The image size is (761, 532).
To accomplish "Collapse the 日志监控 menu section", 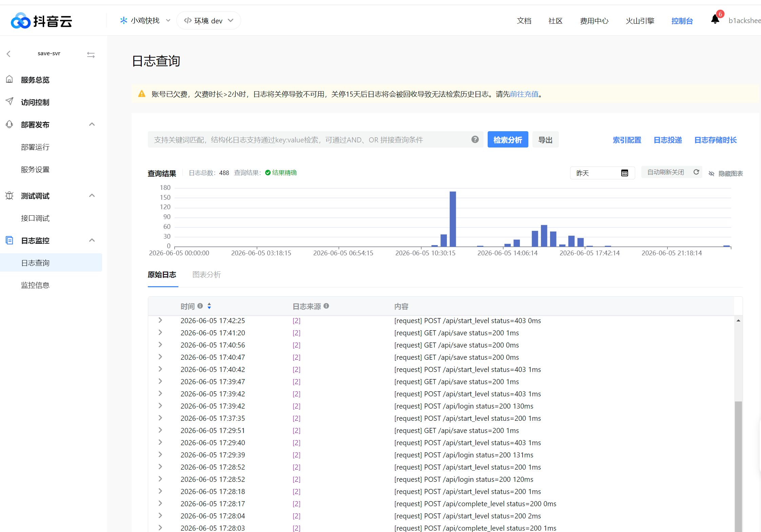I will coord(92,240).
